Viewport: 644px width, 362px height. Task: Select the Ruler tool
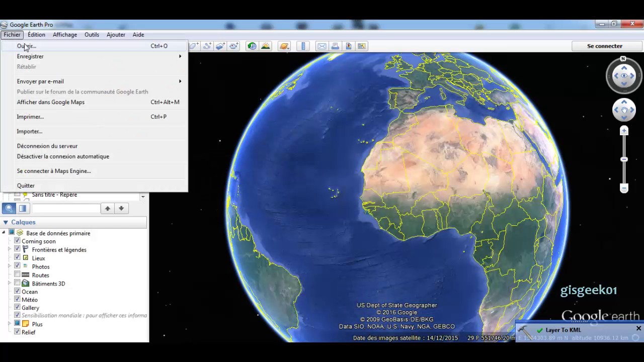click(303, 46)
